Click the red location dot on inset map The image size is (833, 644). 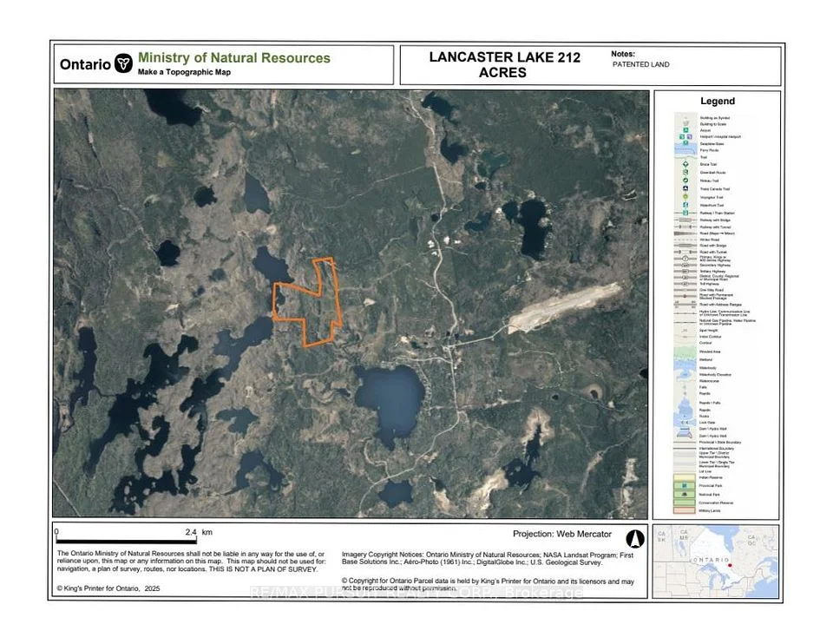[x=730, y=565]
